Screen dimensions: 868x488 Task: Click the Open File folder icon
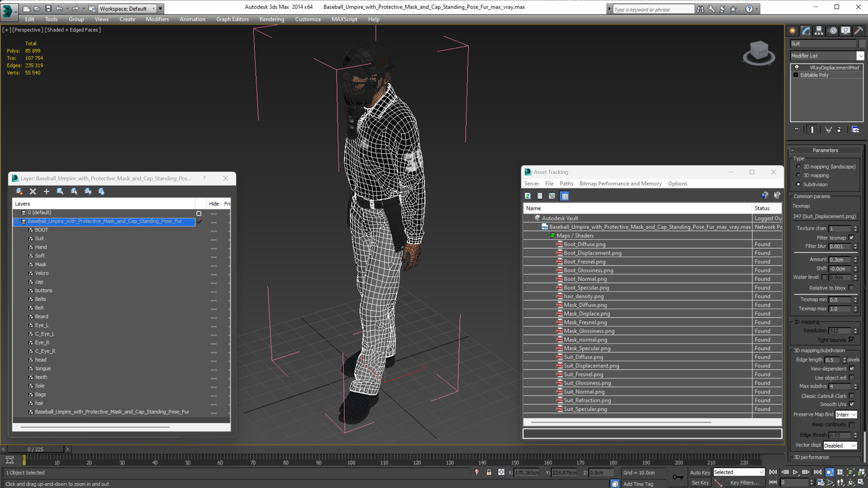pyautogui.click(x=37, y=9)
